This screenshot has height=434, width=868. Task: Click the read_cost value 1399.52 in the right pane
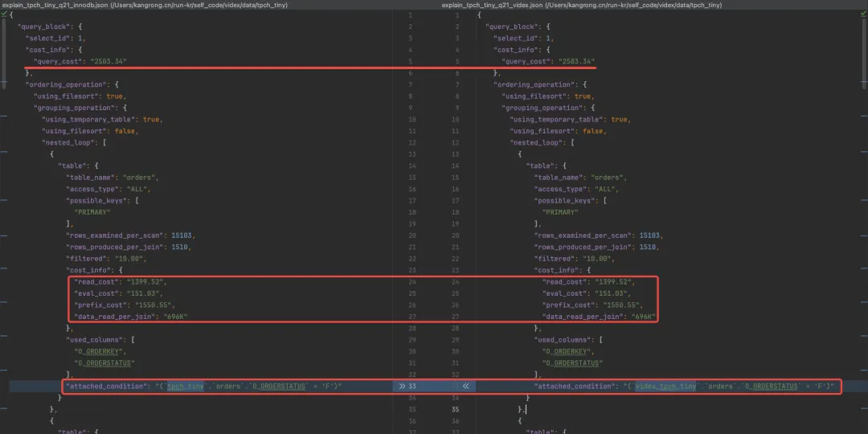pyautogui.click(x=614, y=282)
